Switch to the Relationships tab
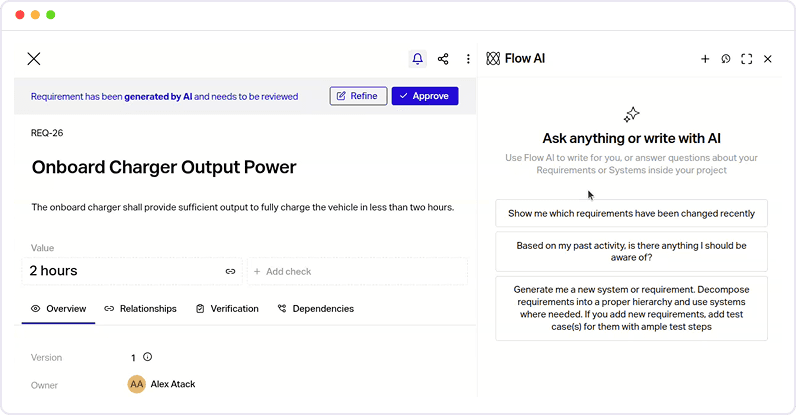Viewport: 796px width, 415px height. tap(141, 309)
